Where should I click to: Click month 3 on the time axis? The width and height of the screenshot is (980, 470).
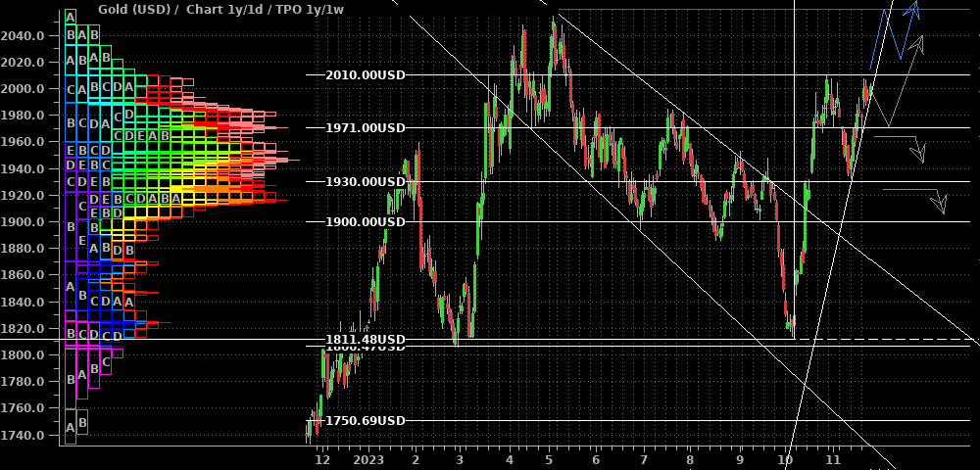click(x=460, y=460)
